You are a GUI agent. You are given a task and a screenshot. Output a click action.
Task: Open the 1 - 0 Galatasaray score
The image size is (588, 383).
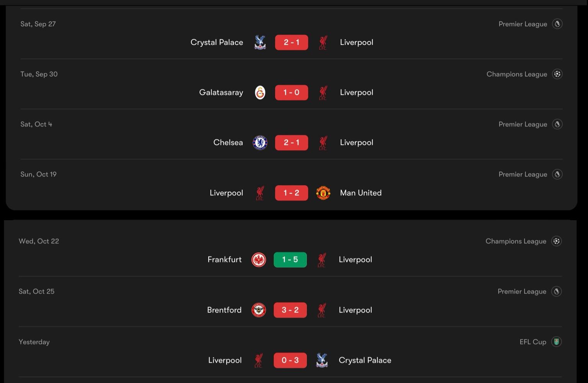(x=291, y=93)
